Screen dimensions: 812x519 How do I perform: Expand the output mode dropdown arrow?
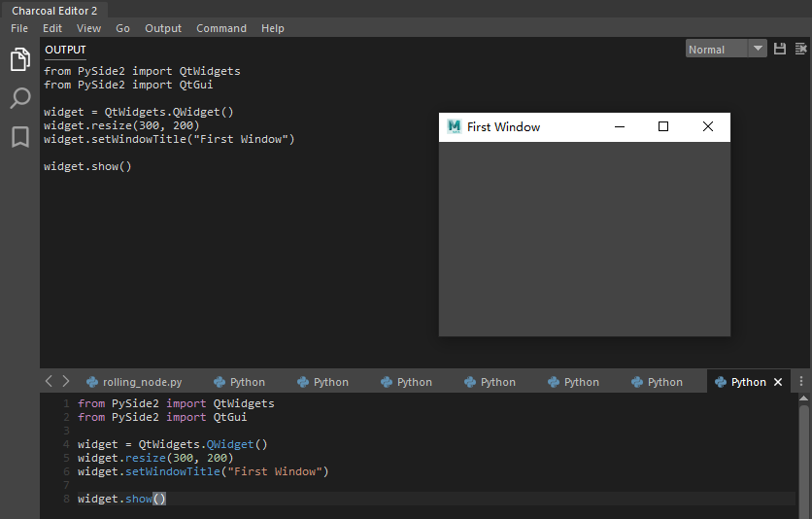758,49
